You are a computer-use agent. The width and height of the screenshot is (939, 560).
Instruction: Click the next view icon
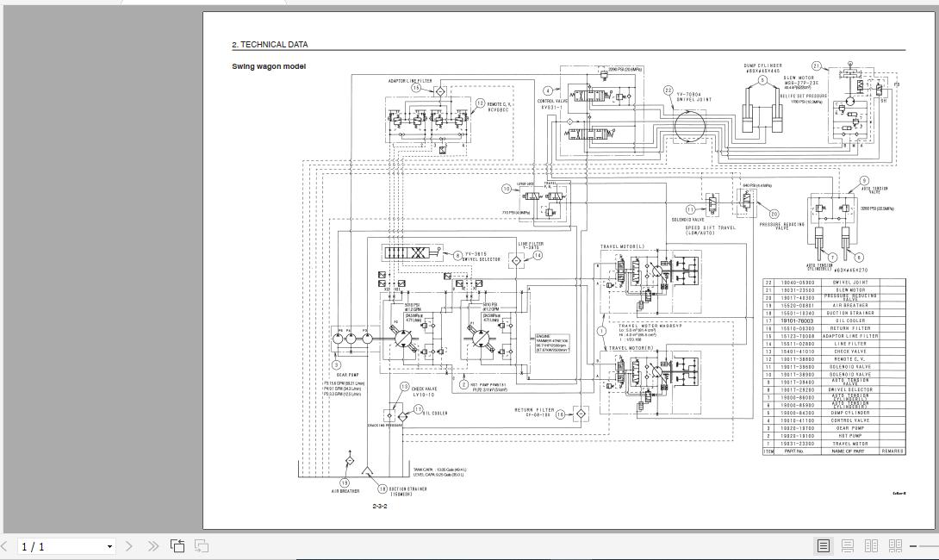[x=202, y=545]
